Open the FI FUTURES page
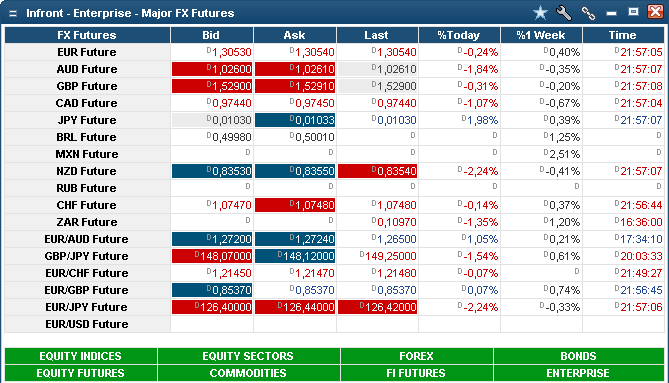This screenshot has width=669, height=383. pyautogui.click(x=416, y=373)
